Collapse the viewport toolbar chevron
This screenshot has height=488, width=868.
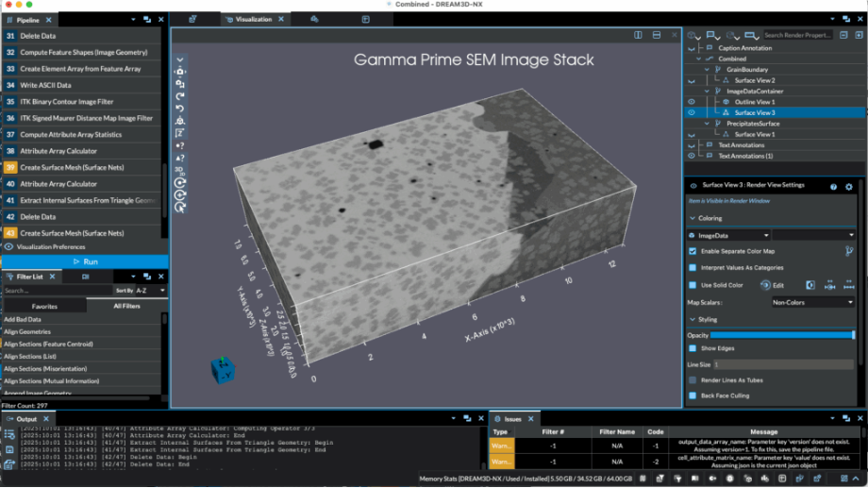(x=180, y=59)
